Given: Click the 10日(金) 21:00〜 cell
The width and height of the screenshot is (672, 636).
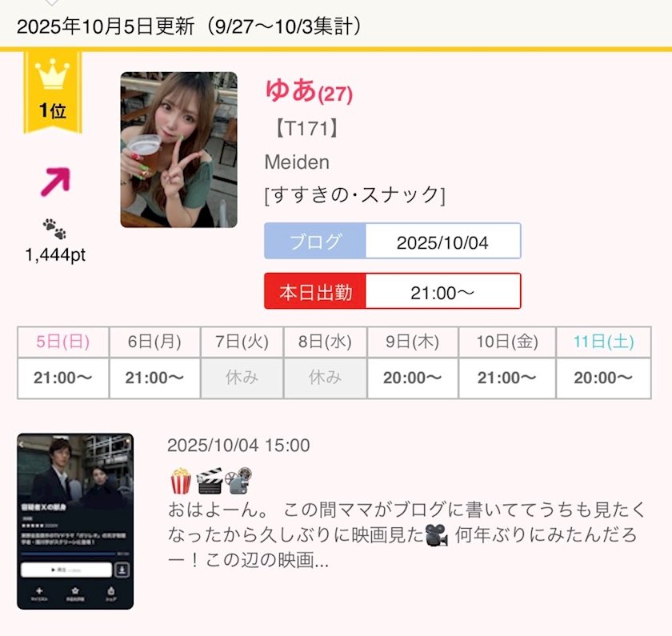Looking at the screenshot, I should click(507, 378).
